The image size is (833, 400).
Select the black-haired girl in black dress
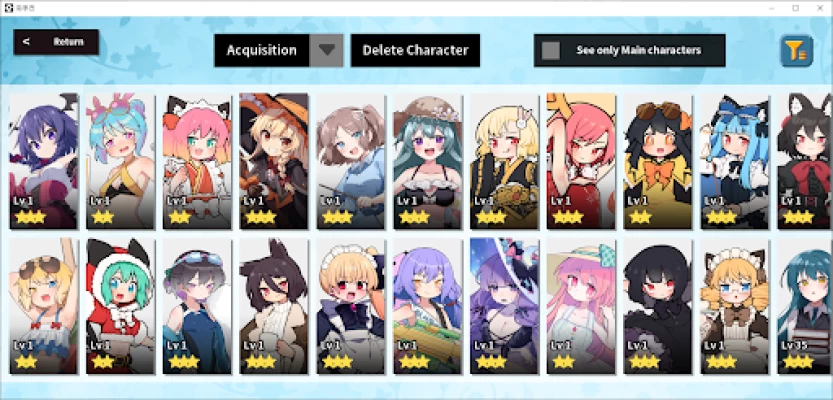tap(658, 306)
